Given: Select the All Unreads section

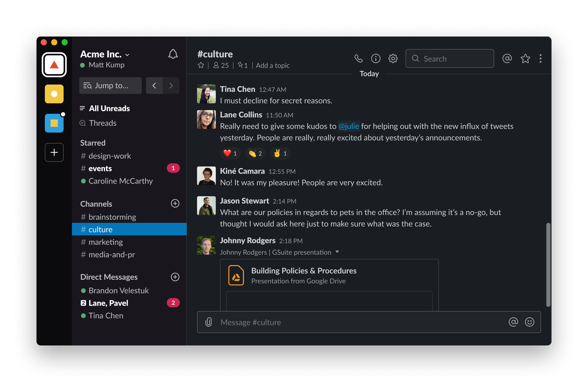Looking at the screenshot, I should click(109, 108).
